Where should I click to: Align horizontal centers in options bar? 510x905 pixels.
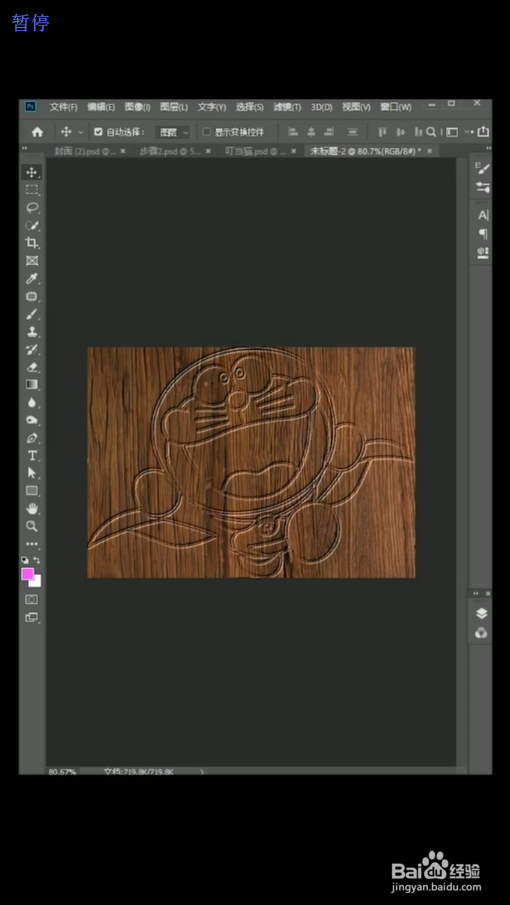pyautogui.click(x=311, y=132)
